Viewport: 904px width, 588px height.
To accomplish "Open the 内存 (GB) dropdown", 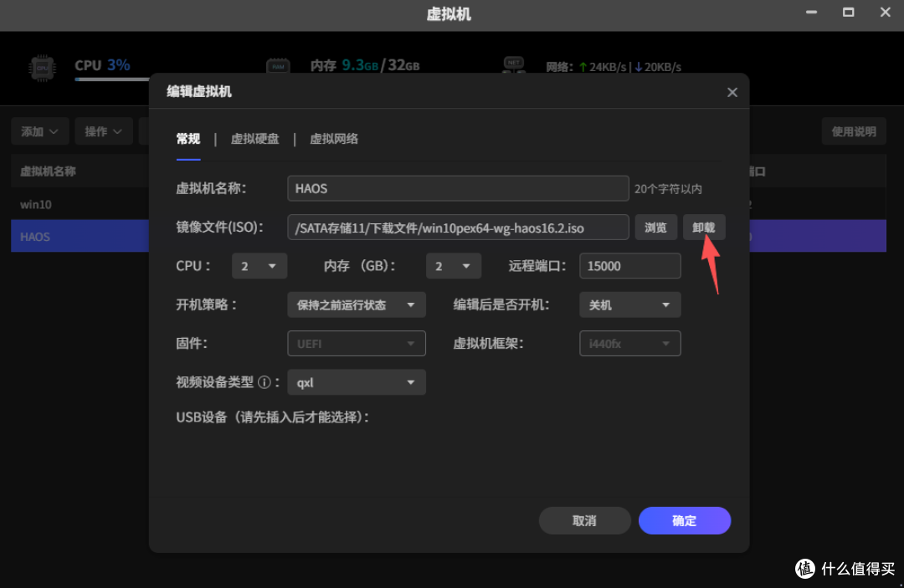I will tap(453, 266).
